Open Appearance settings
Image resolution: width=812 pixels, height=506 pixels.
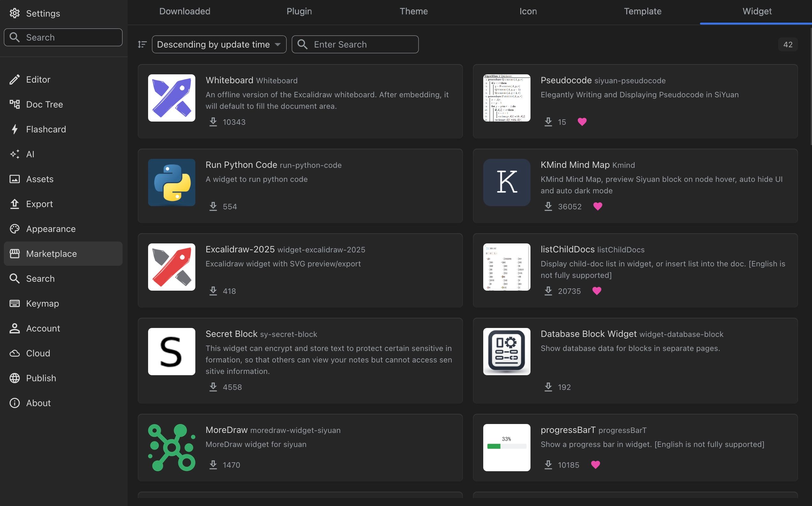point(63,228)
